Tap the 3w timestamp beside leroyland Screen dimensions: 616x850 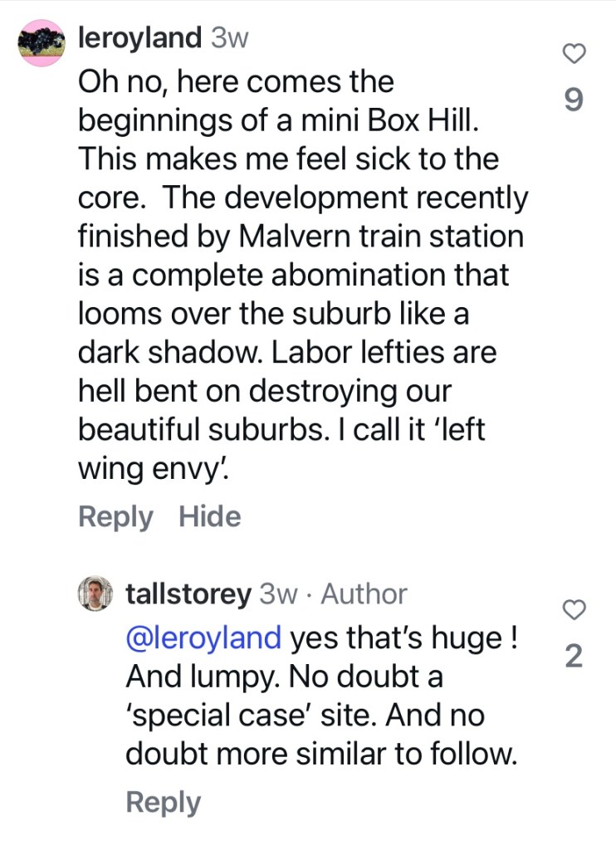230,38
